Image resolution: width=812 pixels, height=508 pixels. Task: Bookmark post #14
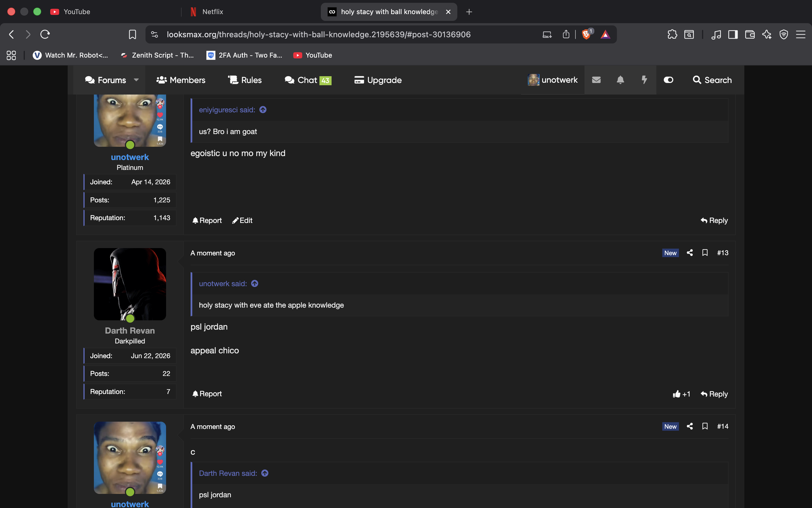[x=705, y=426]
